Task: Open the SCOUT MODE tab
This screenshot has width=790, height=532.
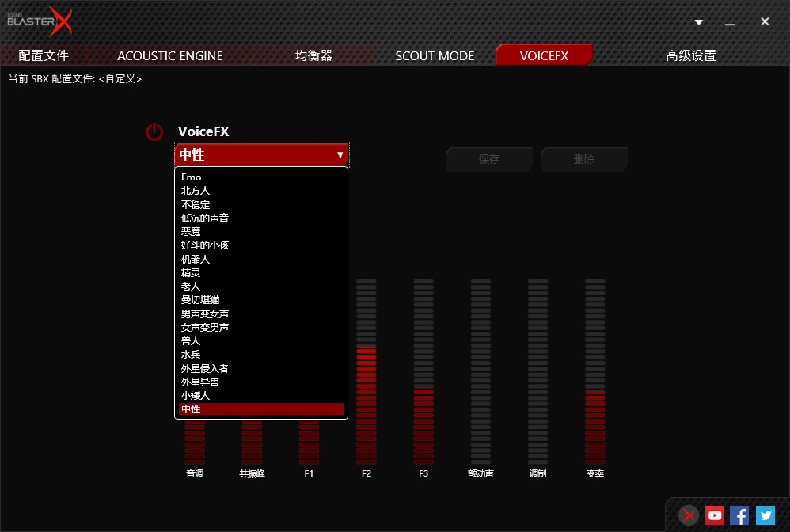Action: 435,55
